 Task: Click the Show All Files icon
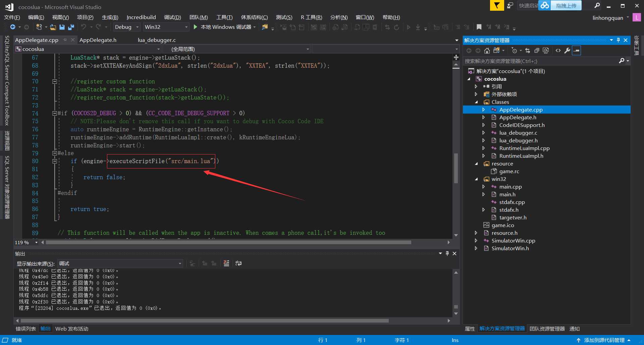[x=546, y=51]
